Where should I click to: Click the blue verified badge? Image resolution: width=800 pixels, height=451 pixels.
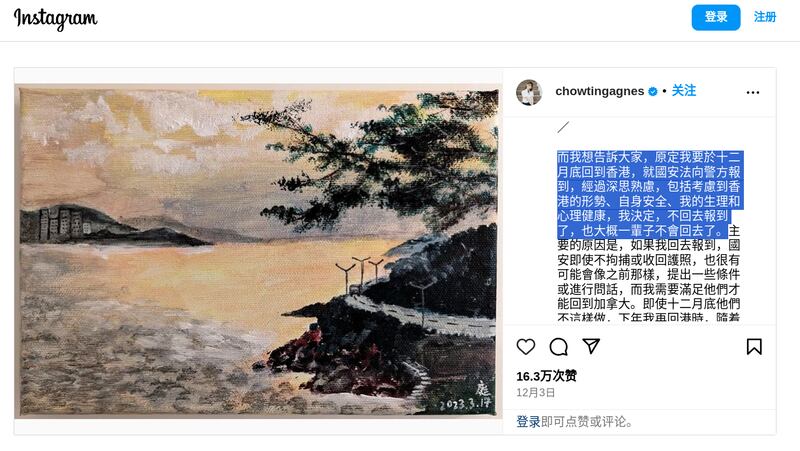pos(653,91)
